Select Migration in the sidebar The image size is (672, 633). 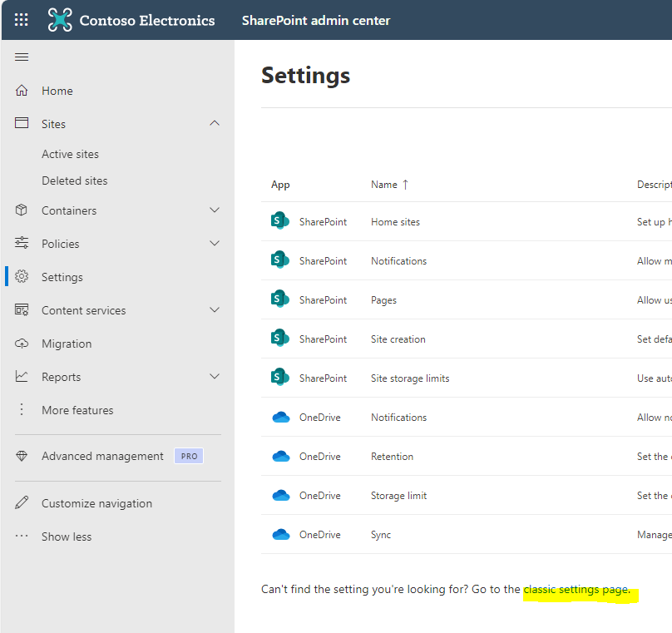67,344
